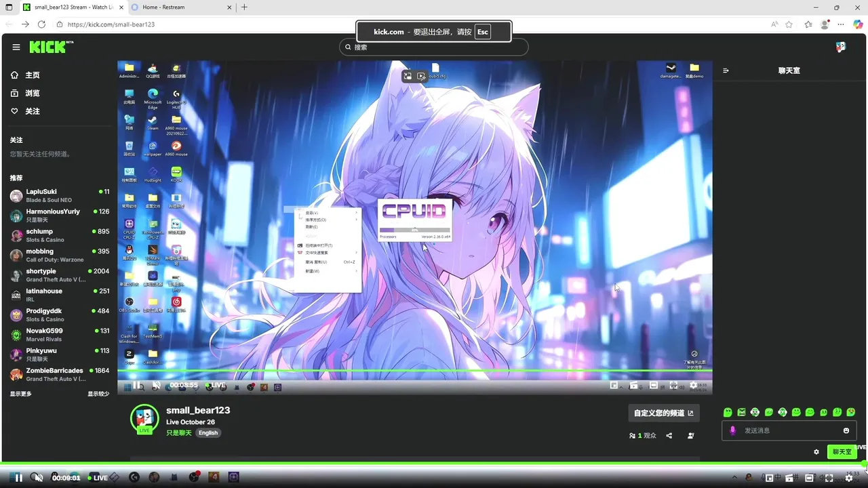This screenshot has width=868, height=488.
Task: Click small_bear123 streamer avatar
Action: tap(144, 420)
